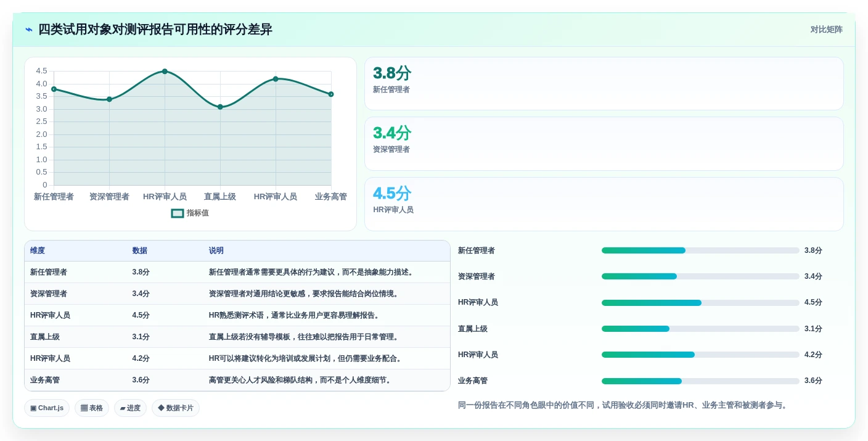Click the title 四类试用对象对测评报告可用性的评分差异
868x441 pixels.
click(x=155, y=30)
